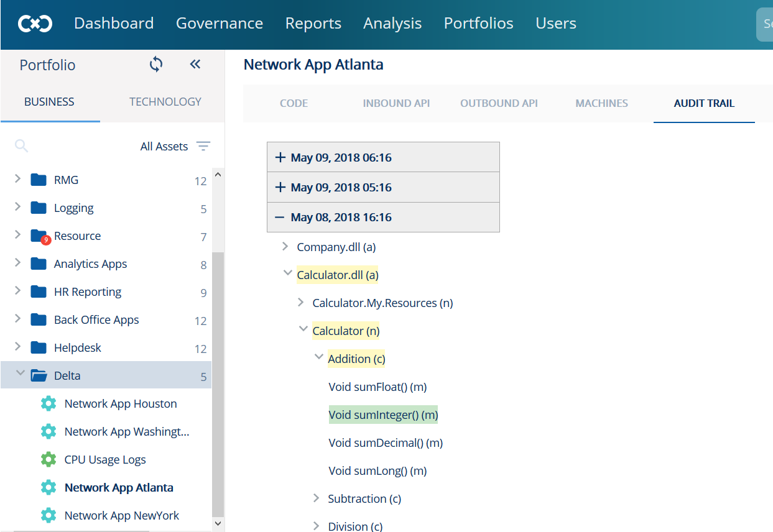Go to the Reports section
The width and height of the screenshot is (773, 532).
(313, 24)
